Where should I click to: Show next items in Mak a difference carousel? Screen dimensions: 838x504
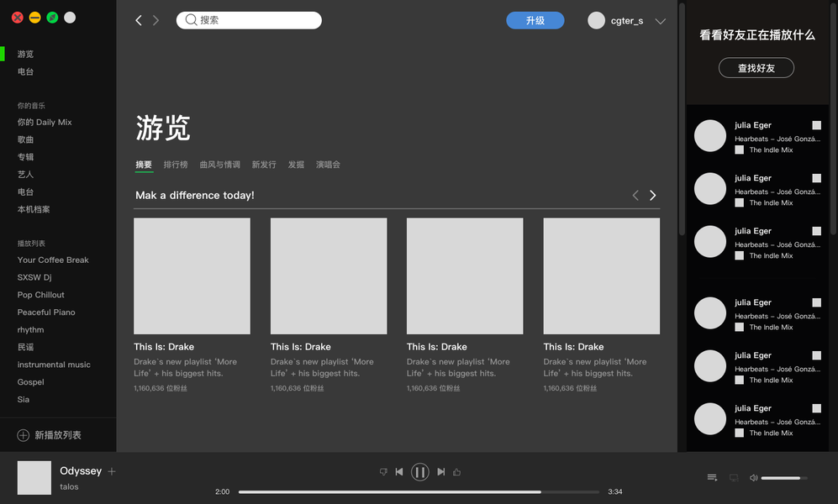click(x=652, y=196)
